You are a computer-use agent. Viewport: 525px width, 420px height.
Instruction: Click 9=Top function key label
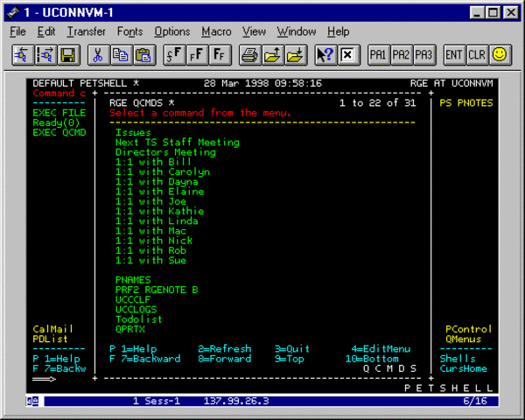[290, 359]
